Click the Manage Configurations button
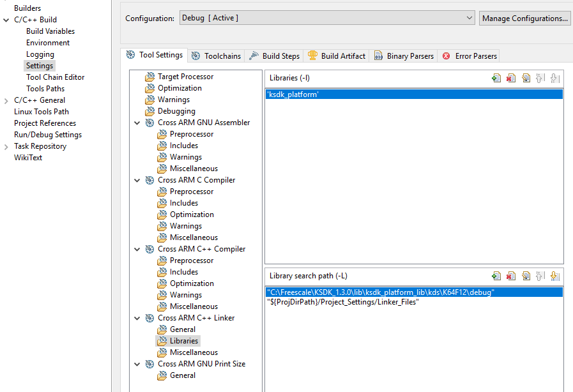 (x=524, y=18)
